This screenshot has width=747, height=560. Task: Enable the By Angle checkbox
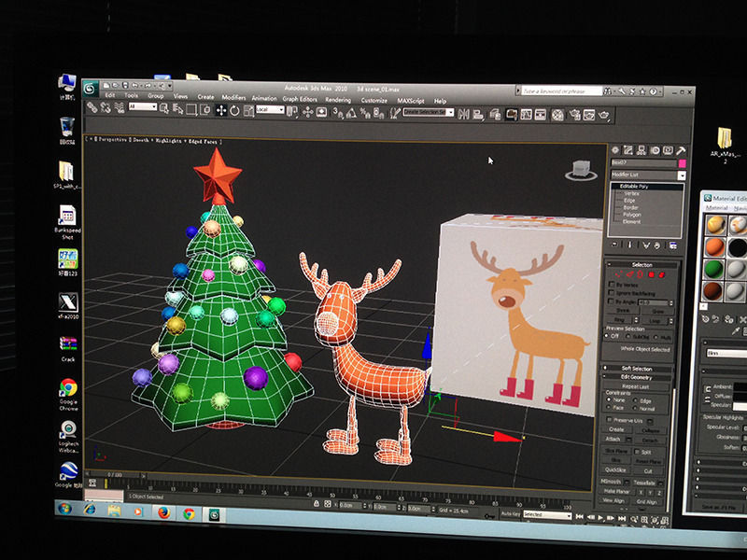point(612,301)
